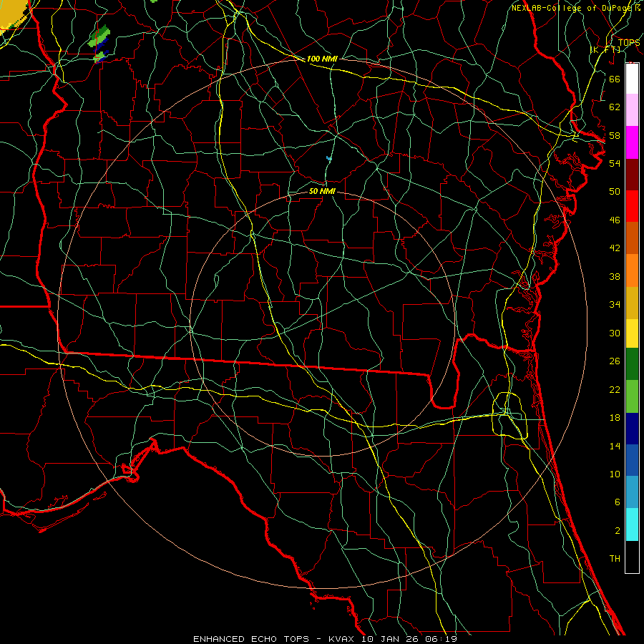The image size is (644, 644).
Task: Click the bright yellow legend swatch
Action: tap(632, 333)
